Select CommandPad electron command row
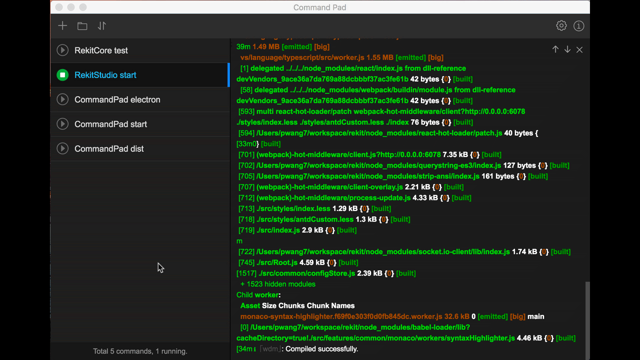 pyautogui.click(x=140, y=99)
